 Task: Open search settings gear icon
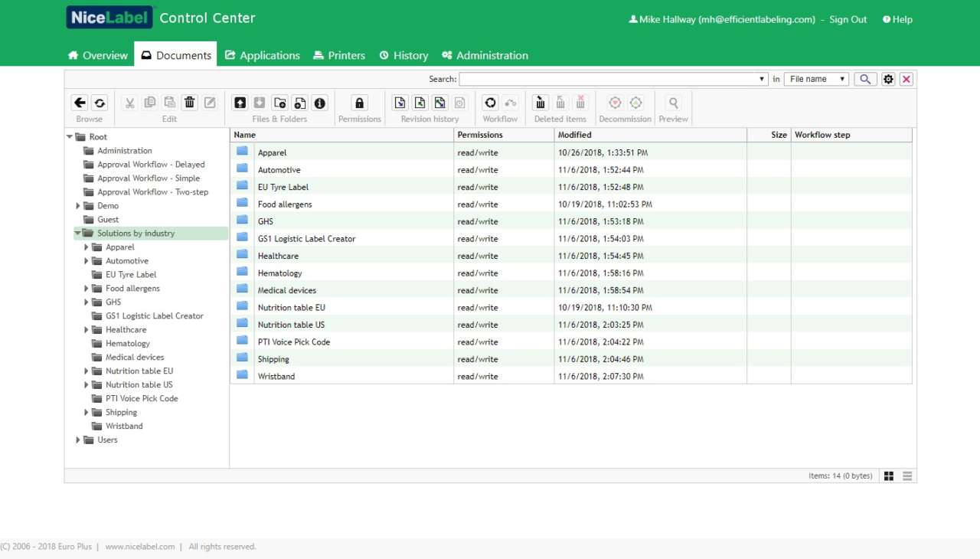tap(888, 79)
